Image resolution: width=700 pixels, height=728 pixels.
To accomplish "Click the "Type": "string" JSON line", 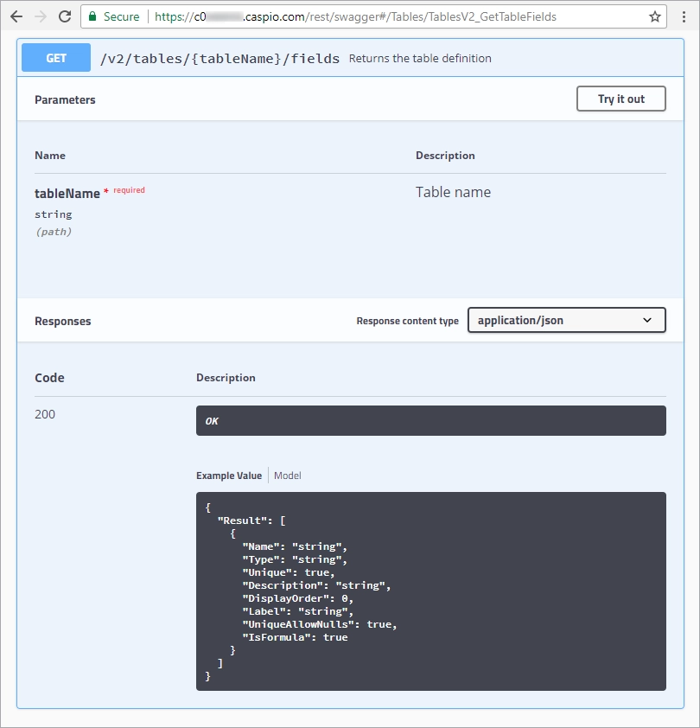I will pos(295,559).
